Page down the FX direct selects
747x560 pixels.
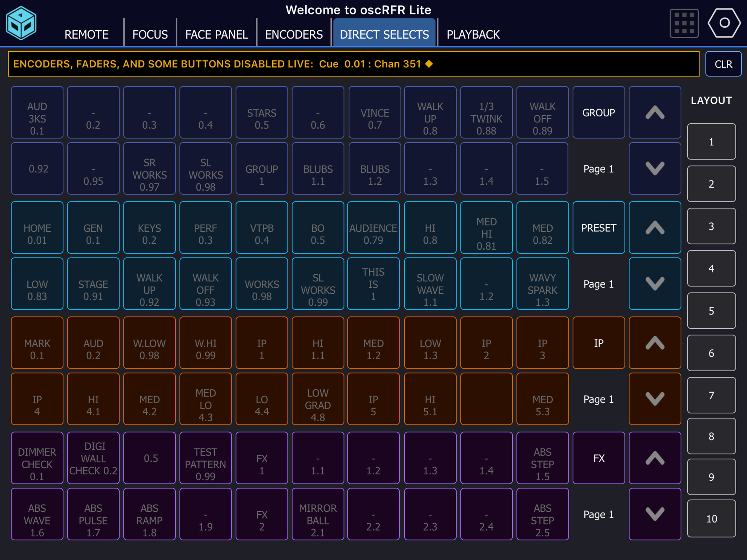[655, 514]
